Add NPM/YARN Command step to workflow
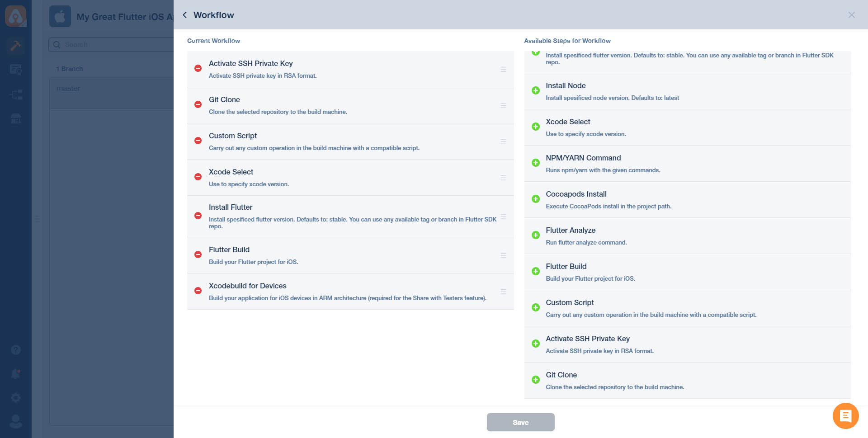 pos(536,163)
